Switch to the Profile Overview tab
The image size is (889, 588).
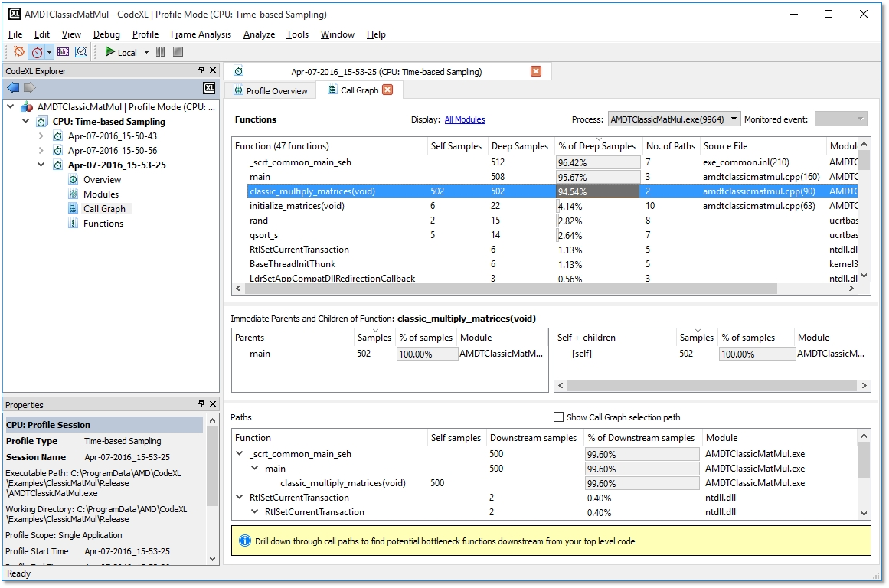point(271,90)
